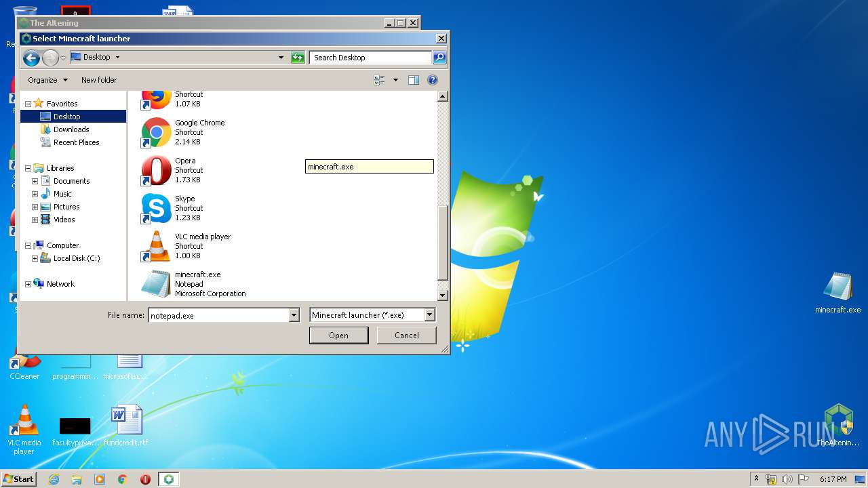Expand the Videos library
The height and width of the screenshot is (488, 868).
pos(35,220)
